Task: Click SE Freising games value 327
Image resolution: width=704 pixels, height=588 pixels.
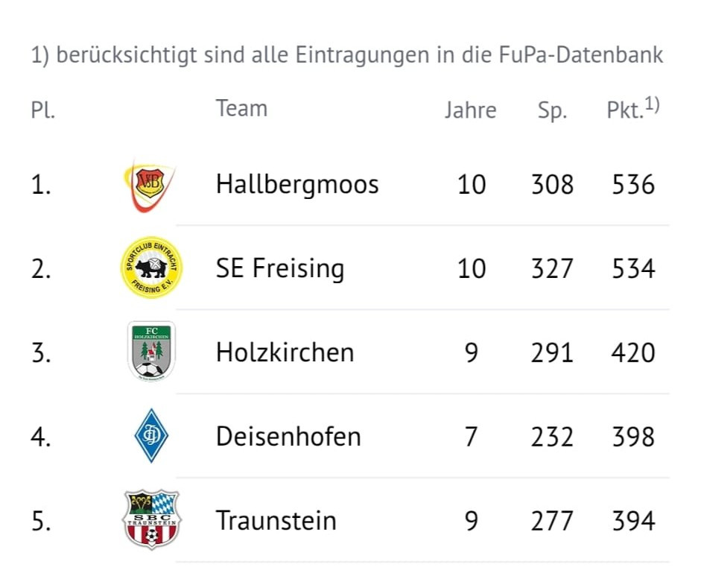Action: click(x=552, y=268)
